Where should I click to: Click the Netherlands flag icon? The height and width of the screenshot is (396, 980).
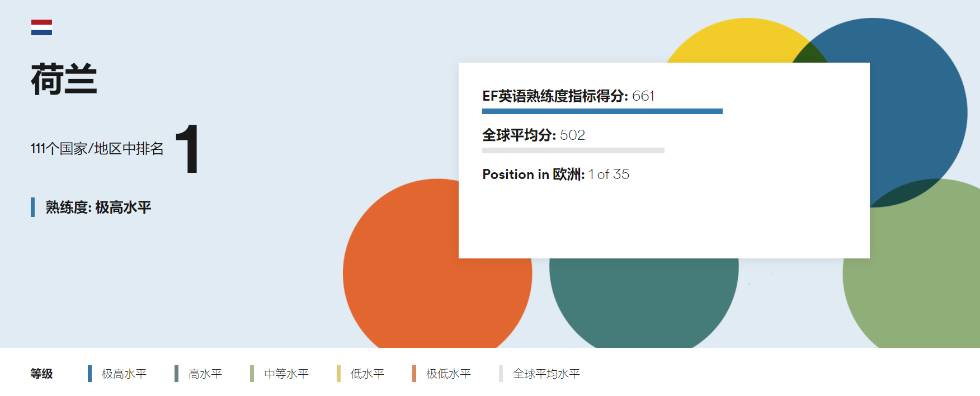pyautogui.click(x=41, y=27)
